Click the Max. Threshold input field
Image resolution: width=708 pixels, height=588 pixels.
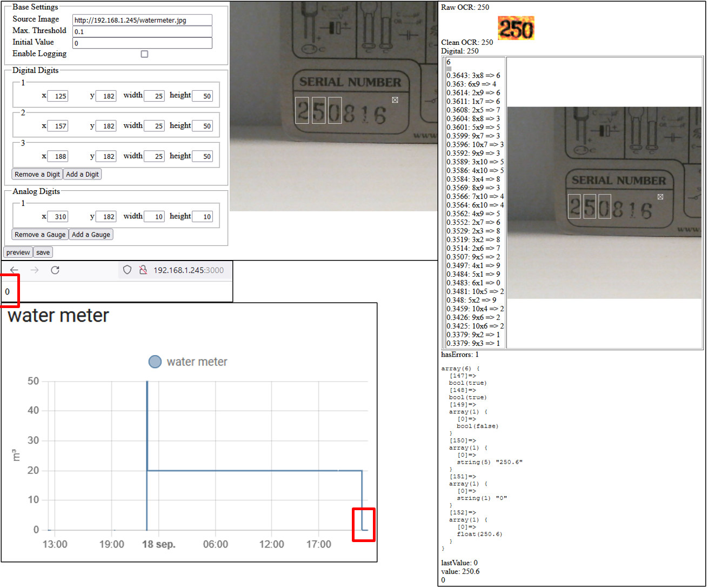[142, 31]
